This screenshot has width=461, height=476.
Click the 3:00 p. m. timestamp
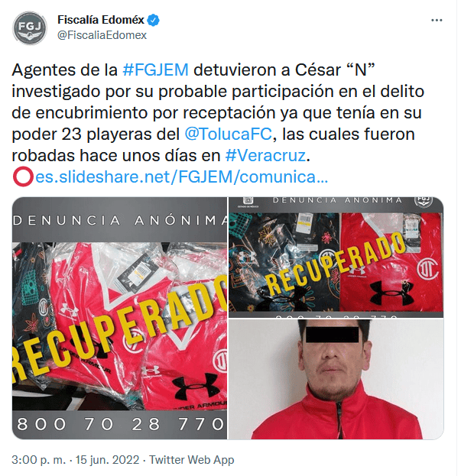(38, 460)
